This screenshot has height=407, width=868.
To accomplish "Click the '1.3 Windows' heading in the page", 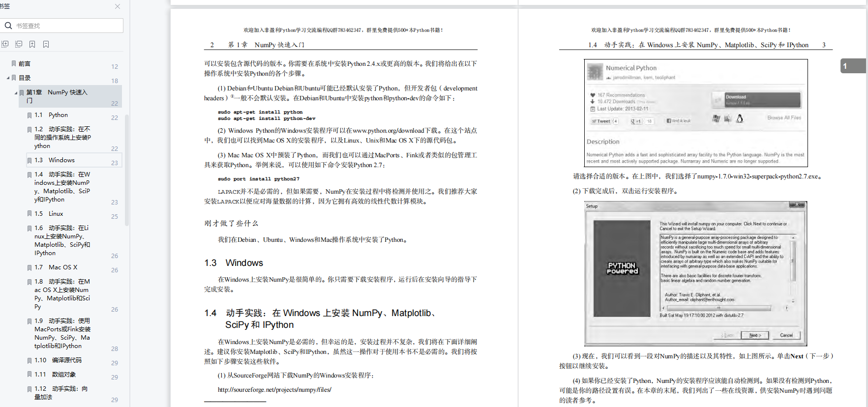I will (234, 263).
